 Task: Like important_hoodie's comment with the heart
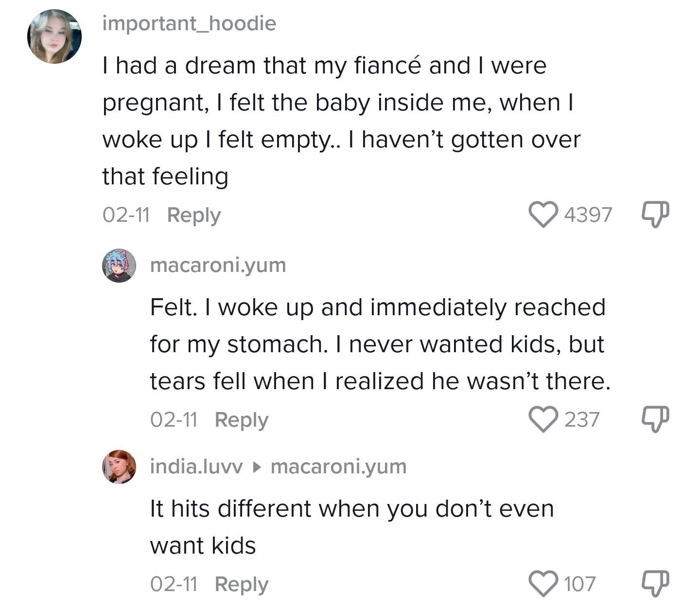(x=543, y=215)
